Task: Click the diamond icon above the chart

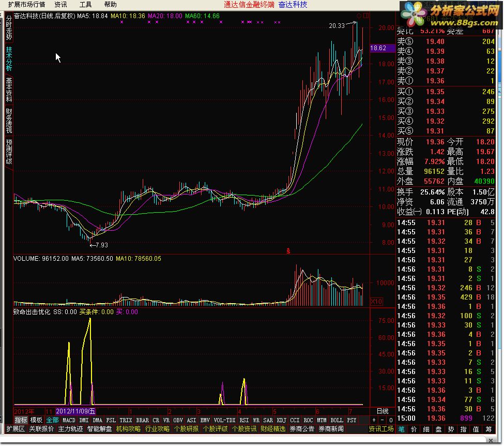Action: click(359, 16)
